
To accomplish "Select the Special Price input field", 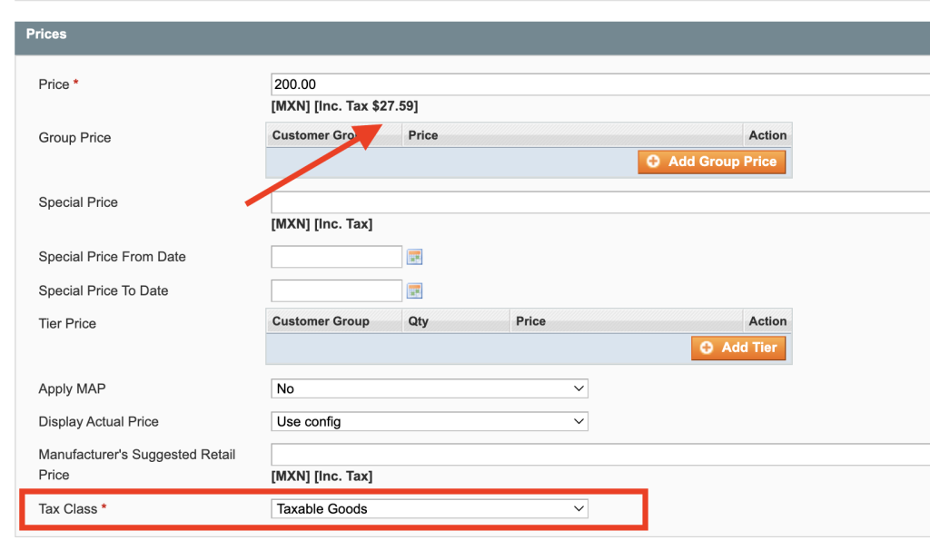I will click(x=600, y=202).
